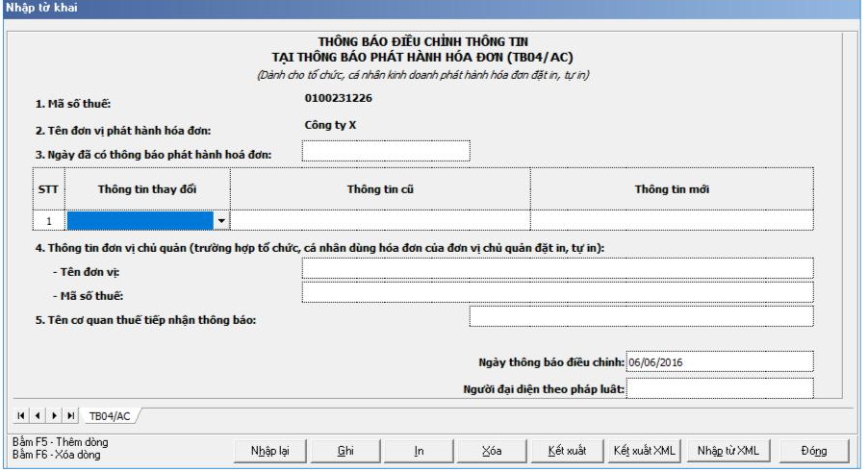
Task: Click the Thông tin mới cell in row 1
Action: coord(672,220)
